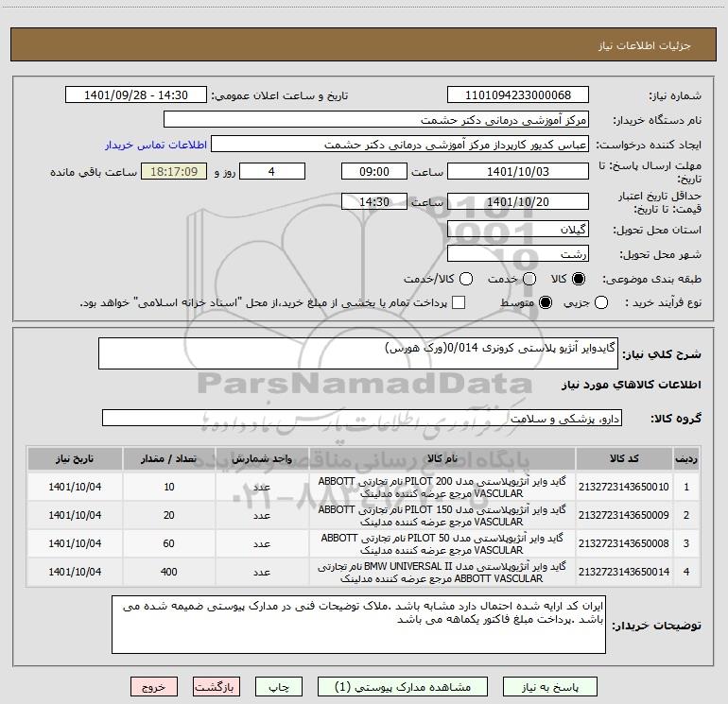Click product code 213272314365​0010
The height and width of the screenshot is (704, 728).
(x=624, y=487)
